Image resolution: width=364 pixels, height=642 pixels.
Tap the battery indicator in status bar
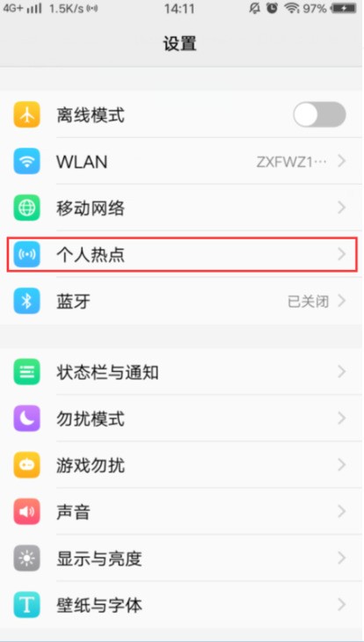coord(345,8)
